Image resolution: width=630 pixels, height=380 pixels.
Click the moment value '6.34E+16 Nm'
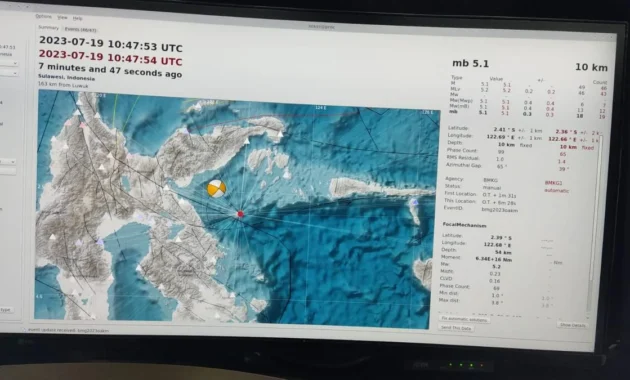pyautogui.click(x=493, y=259)
